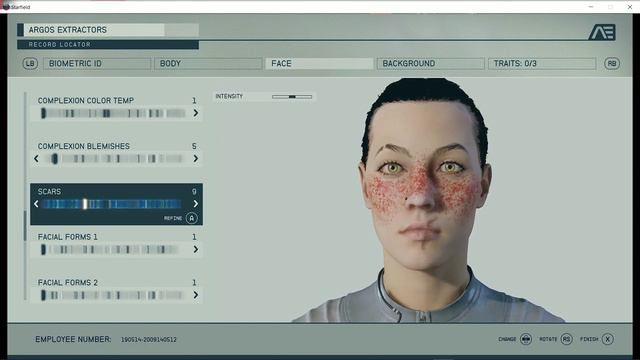The image size is (640, 360).
Task: Click the Facial Forms 1 slider bar
Action: click(x=110, y=249)
